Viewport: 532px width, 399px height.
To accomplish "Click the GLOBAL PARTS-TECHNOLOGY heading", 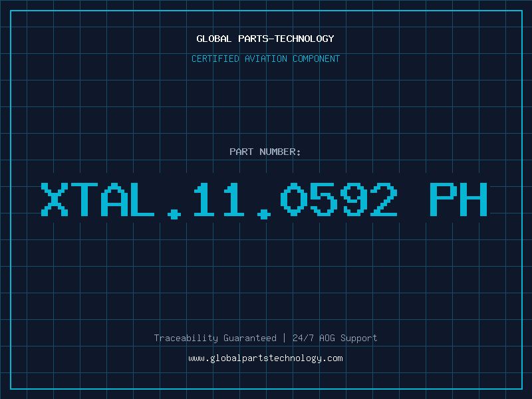I will [265, 39].
